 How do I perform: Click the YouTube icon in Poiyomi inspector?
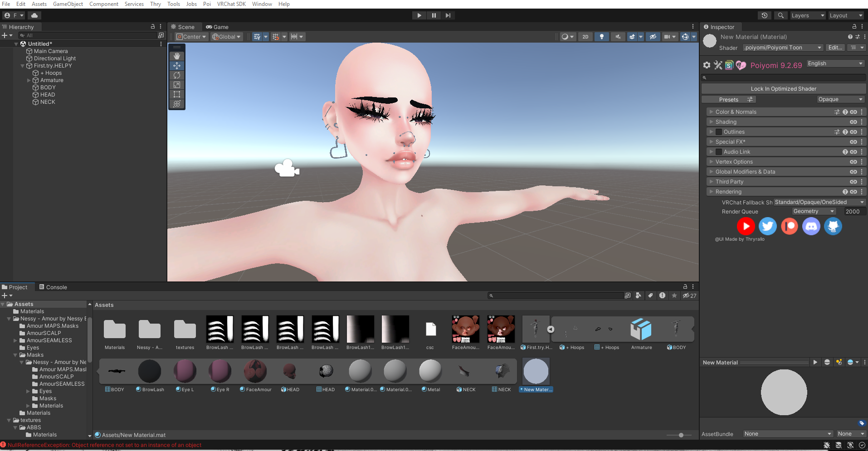746,226
